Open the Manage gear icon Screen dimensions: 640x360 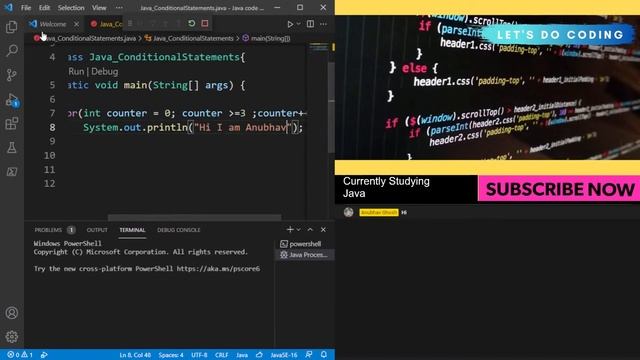point(11,337)
